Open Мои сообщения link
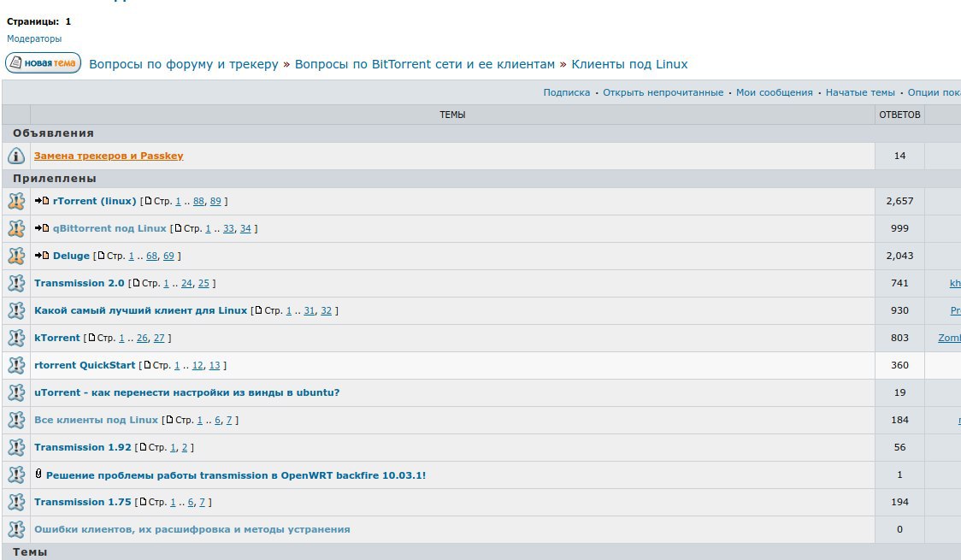 coord(774,92)
